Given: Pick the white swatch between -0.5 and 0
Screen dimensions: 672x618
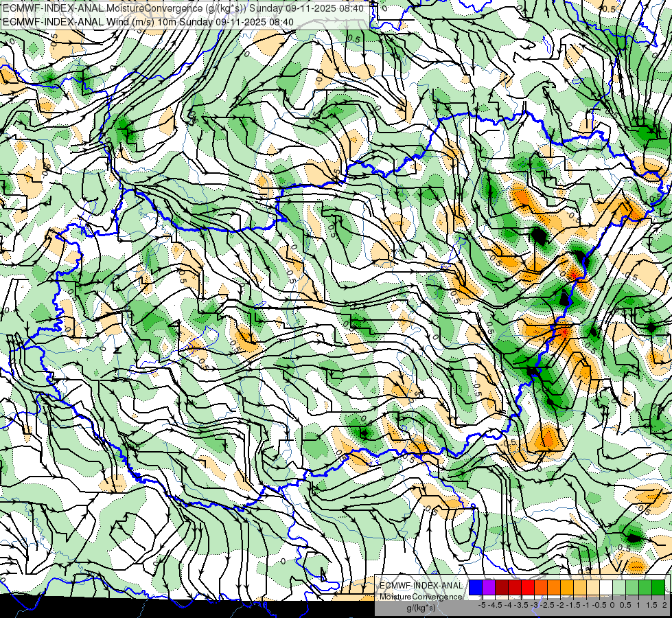Looking at the screenshot, I should [606, 587].
